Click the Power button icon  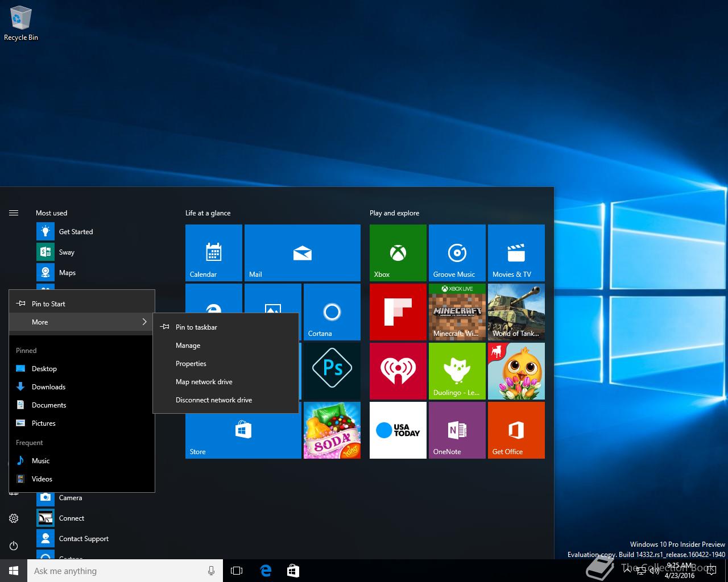click(x=14, y=546)
